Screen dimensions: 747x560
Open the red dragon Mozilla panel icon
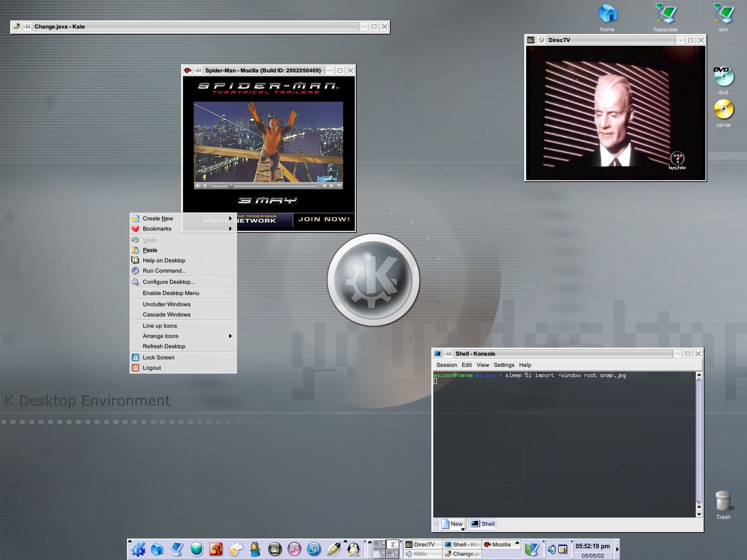point(216,549)
